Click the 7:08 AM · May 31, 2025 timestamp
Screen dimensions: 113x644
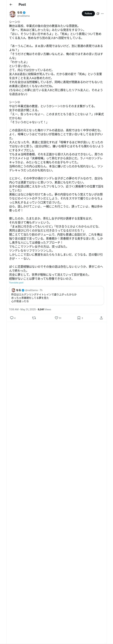click(22, 309)
